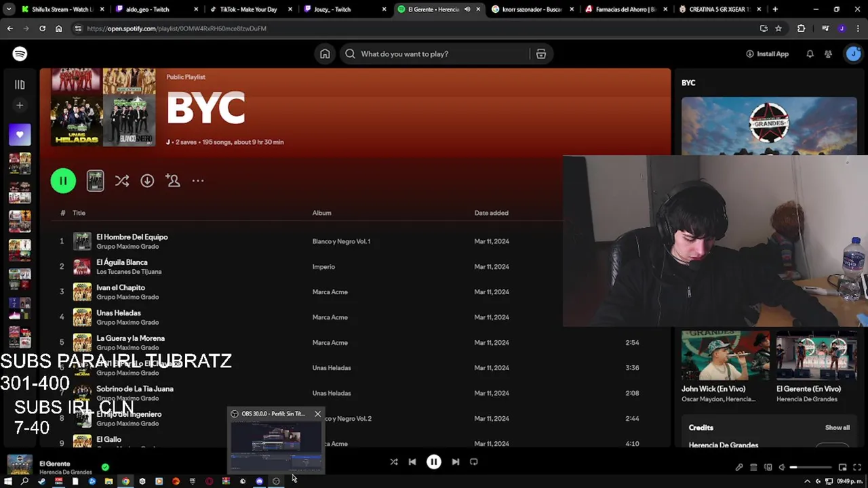Open Spotify home via house icon

click(x=325, y=54)
